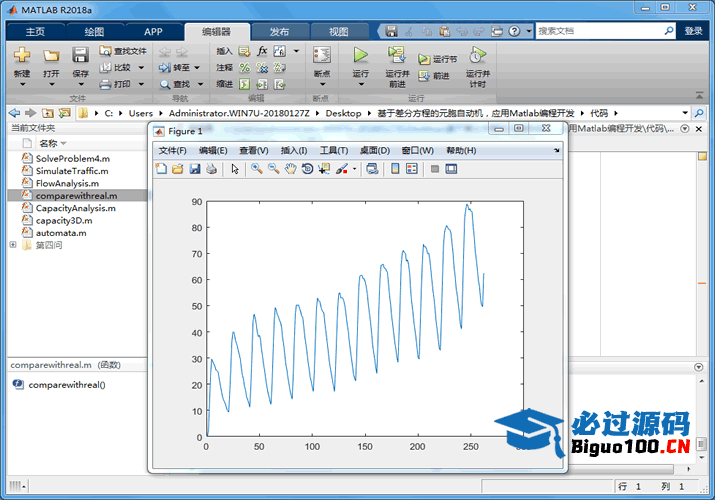Click New Figure icon in Figure 1 toolbar
Image resolution: width=715 pixels, height=500 pixels.
pos(161,169)
